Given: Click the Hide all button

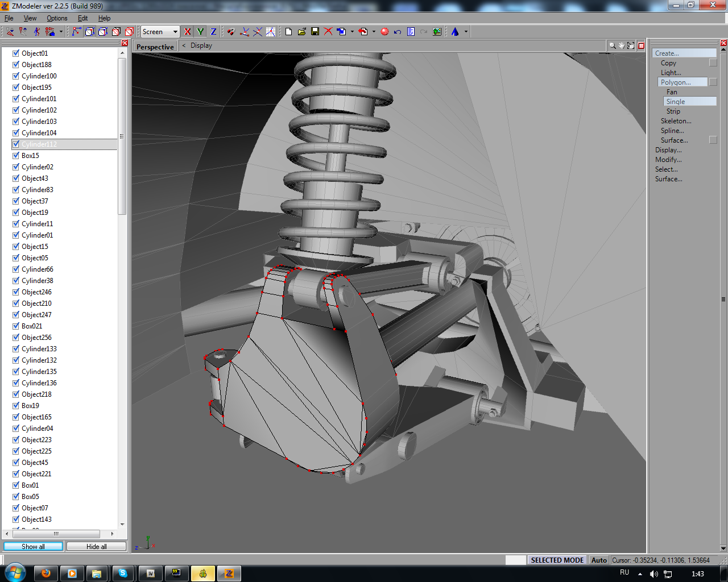Looking at the screenshot, I should click(96, 546).
